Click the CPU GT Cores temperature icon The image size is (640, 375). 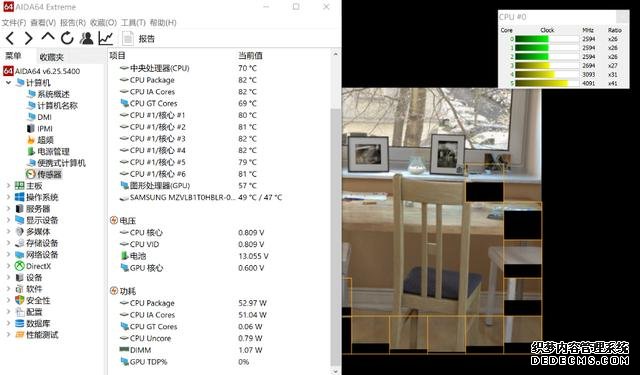coord(124,103)
